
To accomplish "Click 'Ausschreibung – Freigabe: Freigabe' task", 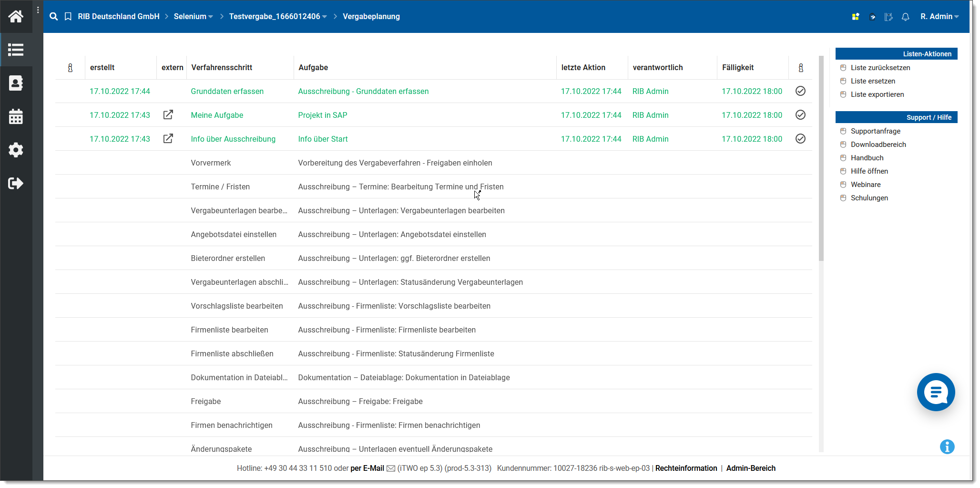I will click(x=360, y=401).
